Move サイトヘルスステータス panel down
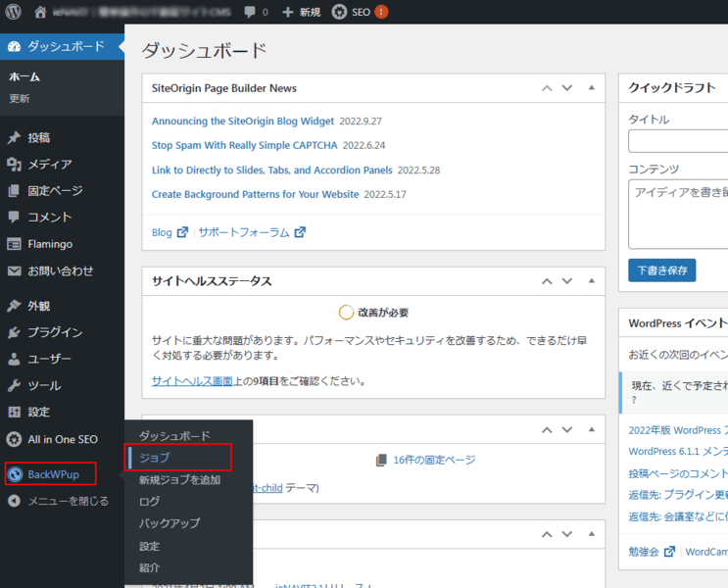The width and height of the screenshot is (728, 588). (x=567, y=281)
